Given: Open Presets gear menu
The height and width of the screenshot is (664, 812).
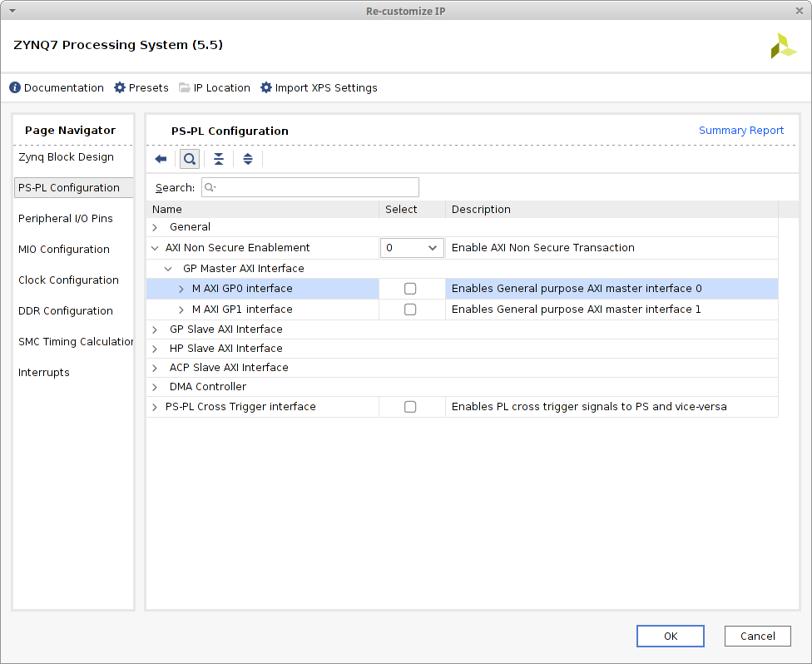Looking at the screenshot, I should [x=120, y=88].
